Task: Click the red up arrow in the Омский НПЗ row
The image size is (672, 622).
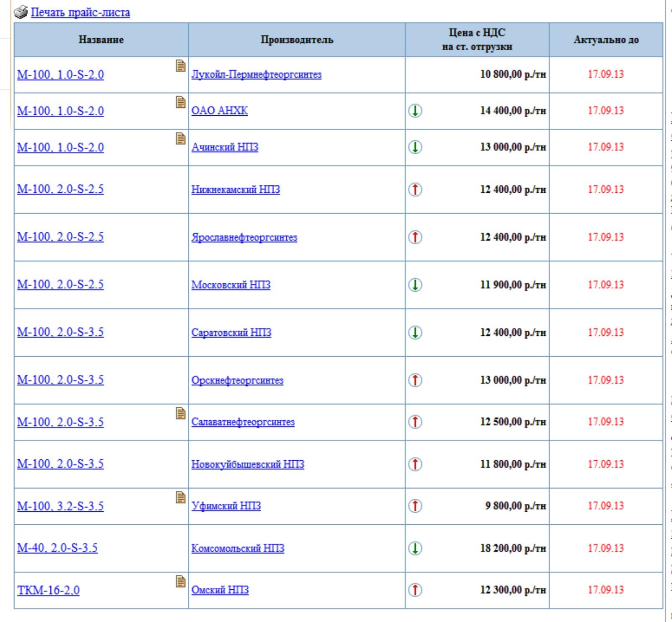Action: [x=415, y=590]
